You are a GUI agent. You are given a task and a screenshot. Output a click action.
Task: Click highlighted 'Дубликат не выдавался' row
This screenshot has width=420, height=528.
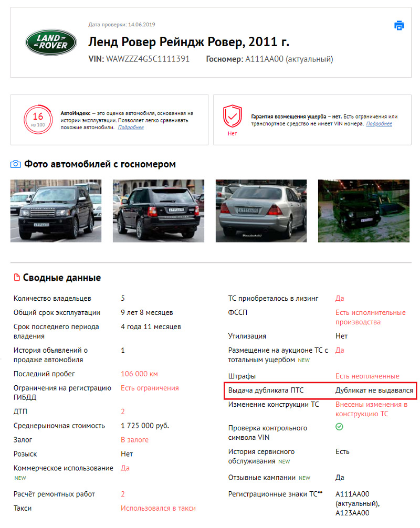320,390
